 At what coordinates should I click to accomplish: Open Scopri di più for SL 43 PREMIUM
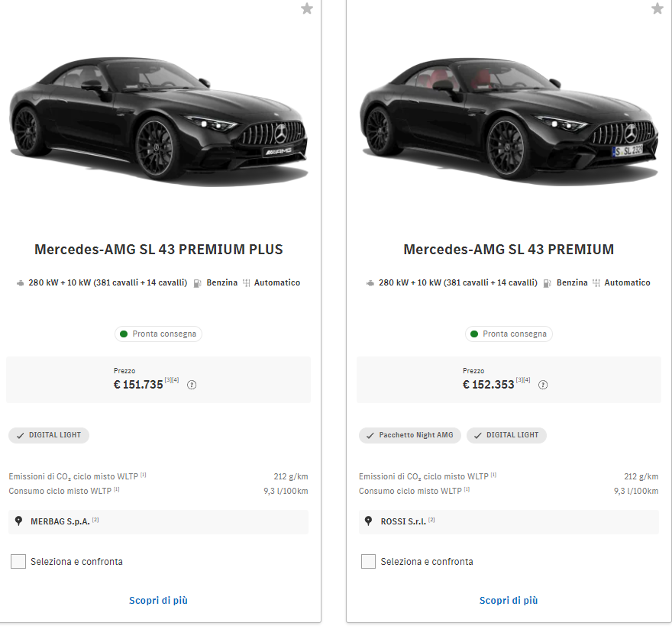pos(509,600)
